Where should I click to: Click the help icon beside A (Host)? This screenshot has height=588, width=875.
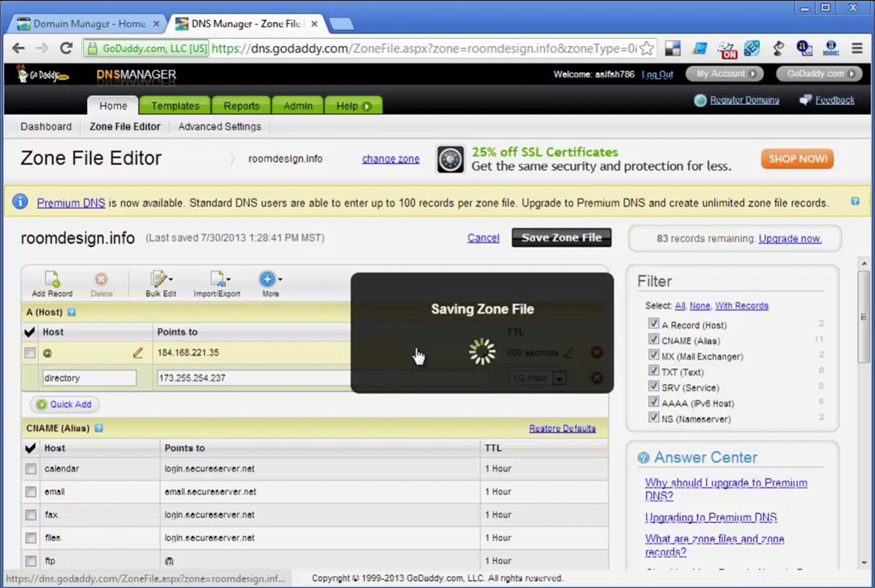pyautogui.click(x=71, y=312)
